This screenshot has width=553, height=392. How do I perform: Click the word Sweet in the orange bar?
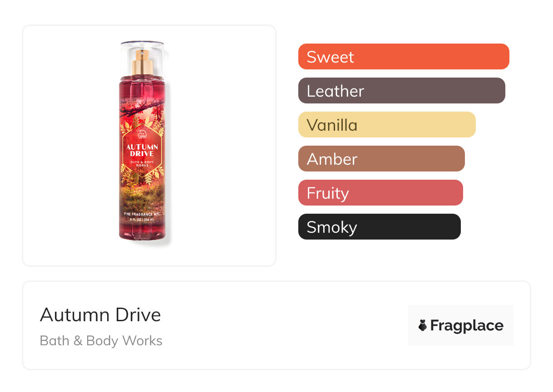tap(330, 57)
